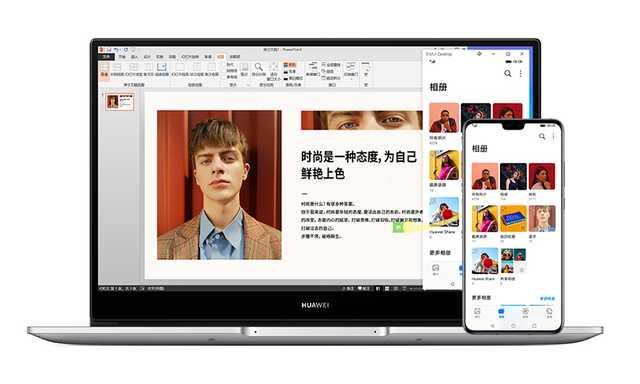Tap 时刻 tab in phone bottom bar
Image resolution: width=640 pixels, height=384 pixels.
click(525, 313)
